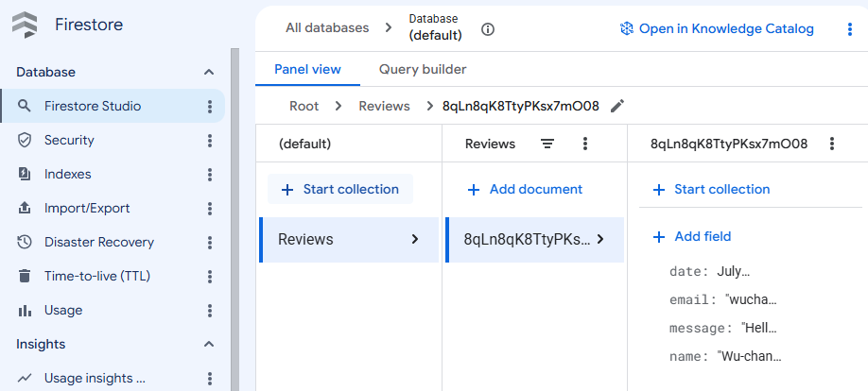Image resolution: width=868 pixels, height=391 pixels.
Task: Click Start collection in the (default) panel
Action: (x=340, y=189)
